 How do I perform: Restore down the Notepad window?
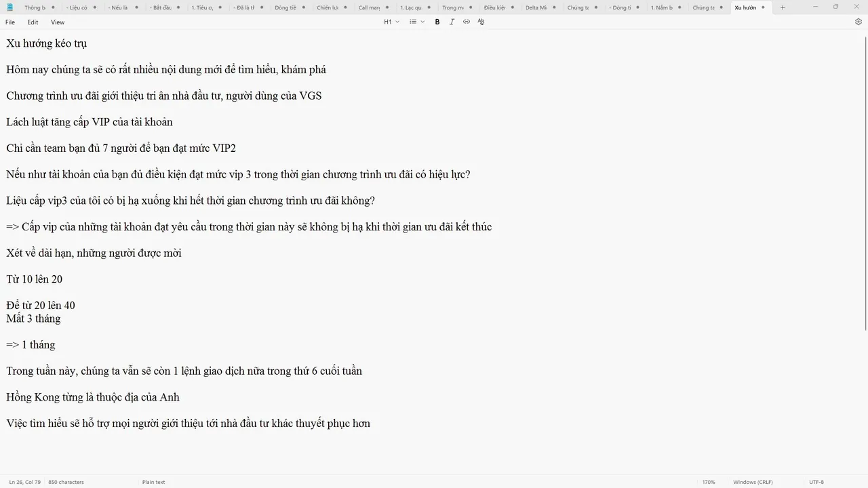[x=835, y=7]
